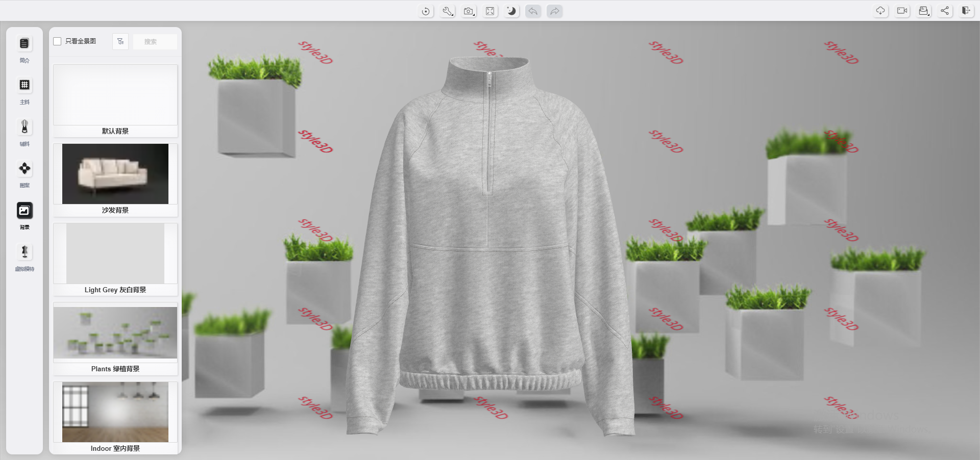Expand the save options dropdown
The image size is (980, 460).
pyautogui.click(x=924, y=11)
